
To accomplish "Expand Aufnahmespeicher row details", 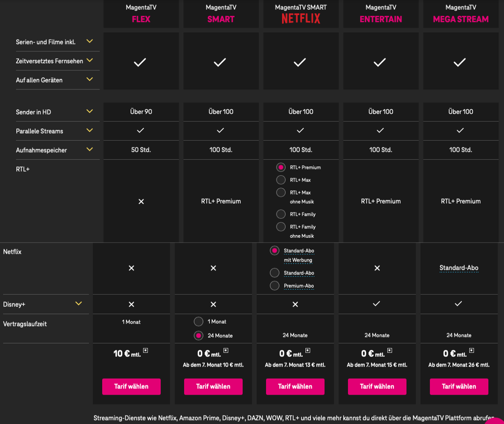I will tap(89, 149).
